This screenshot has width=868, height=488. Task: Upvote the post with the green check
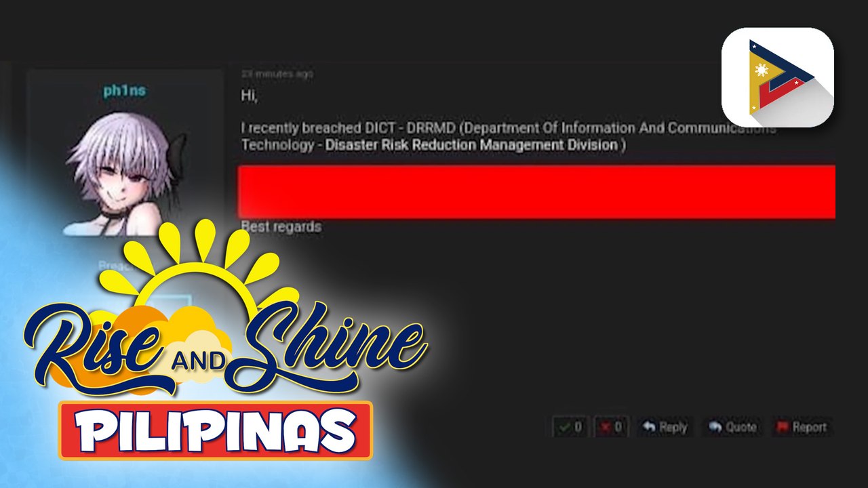click(570, 427)
